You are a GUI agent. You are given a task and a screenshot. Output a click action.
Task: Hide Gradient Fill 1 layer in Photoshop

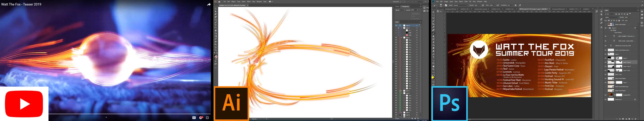coord(606,95)
